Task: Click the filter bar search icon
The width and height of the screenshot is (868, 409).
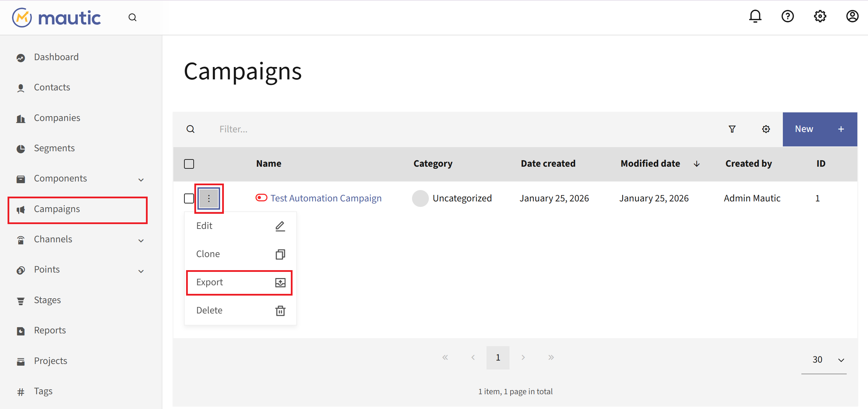Action: 191,129
